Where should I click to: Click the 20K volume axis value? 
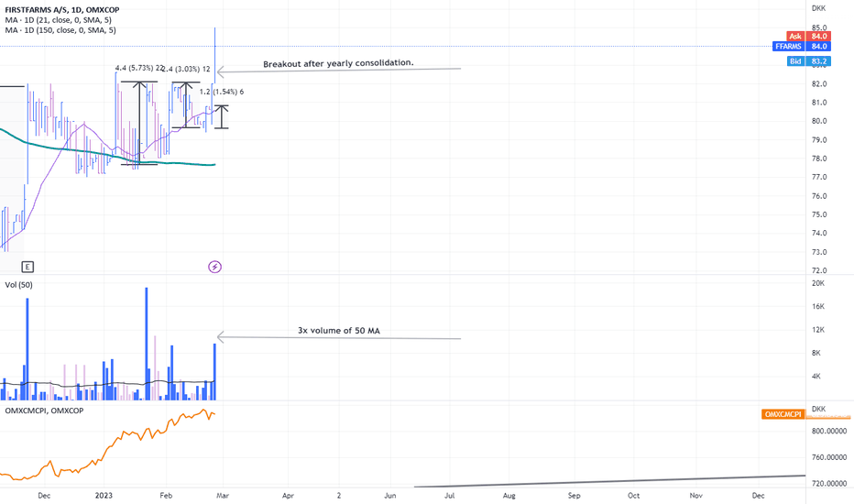tap(818, 283)
